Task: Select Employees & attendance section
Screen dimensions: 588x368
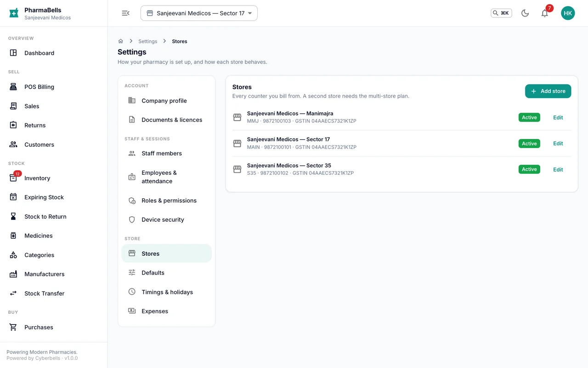Action: point(167,177)
